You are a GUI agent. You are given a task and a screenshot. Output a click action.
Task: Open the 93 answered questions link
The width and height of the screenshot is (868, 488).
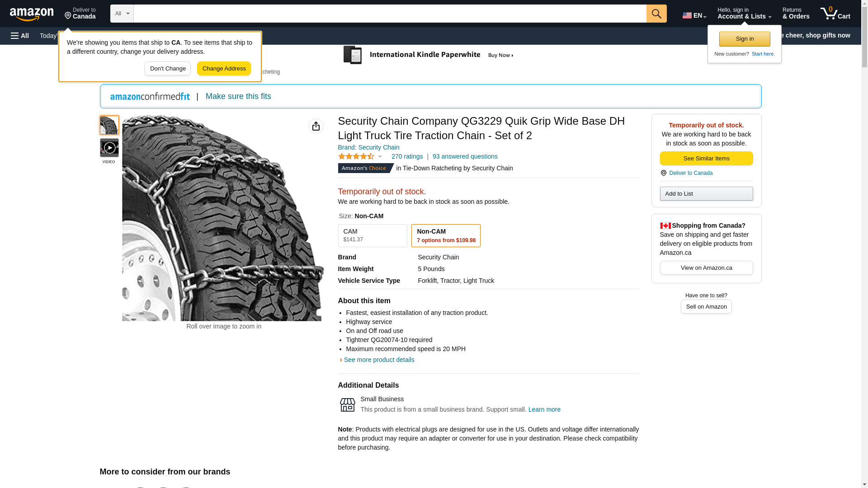465,156
